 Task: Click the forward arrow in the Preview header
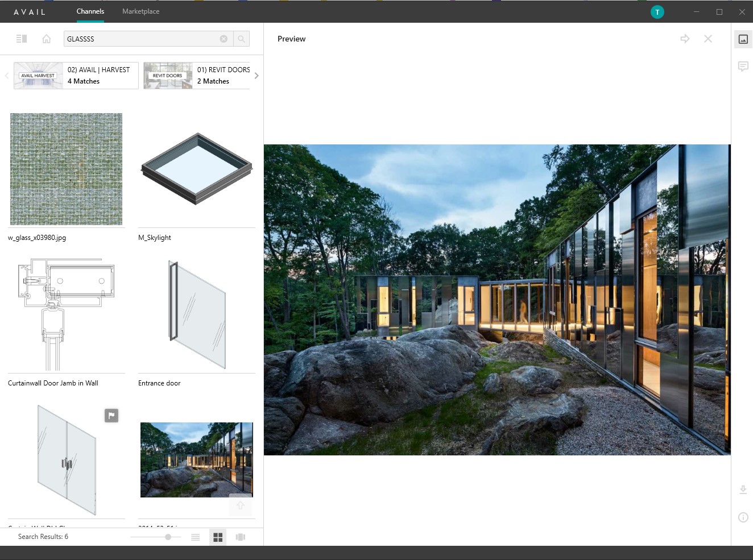(685, 39)
